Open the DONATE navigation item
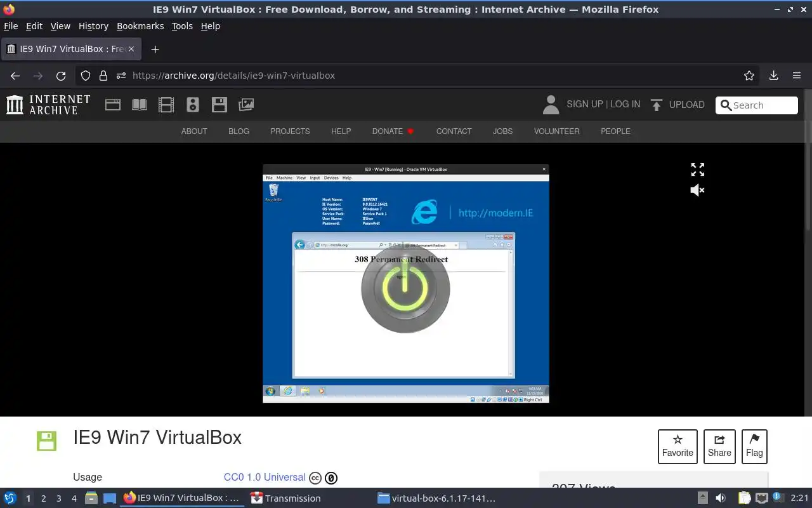This screenshot has width=812, height=508. (x=393, y=131)
